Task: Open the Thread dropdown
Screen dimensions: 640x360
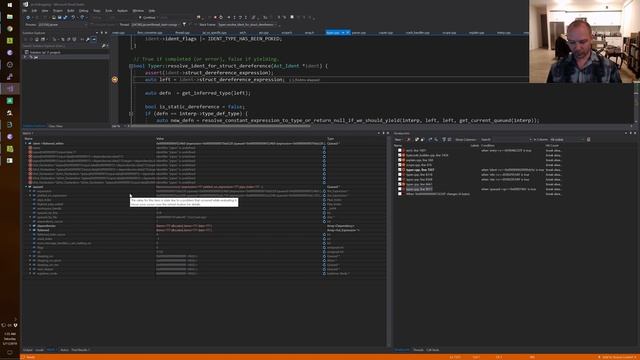Action: click(x=156, y=24)
